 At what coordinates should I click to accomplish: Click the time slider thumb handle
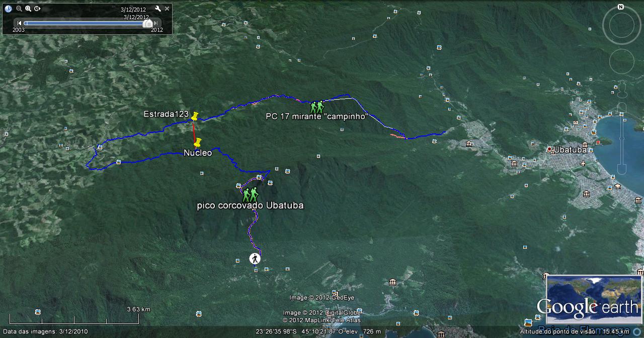coord(147,23)
